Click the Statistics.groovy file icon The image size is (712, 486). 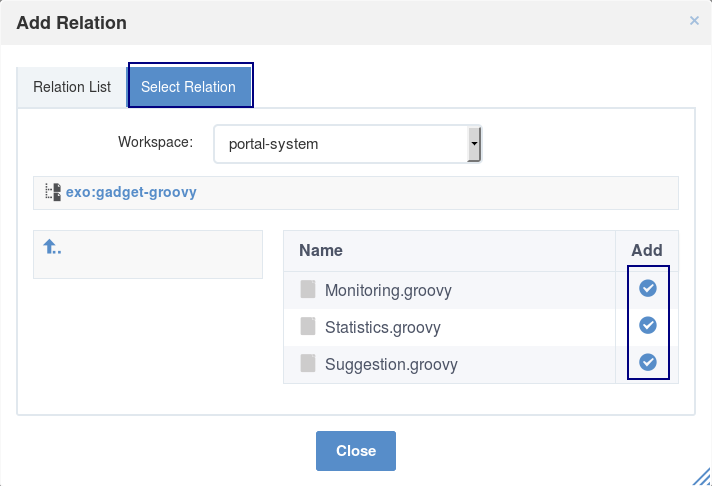click(308, 326)
